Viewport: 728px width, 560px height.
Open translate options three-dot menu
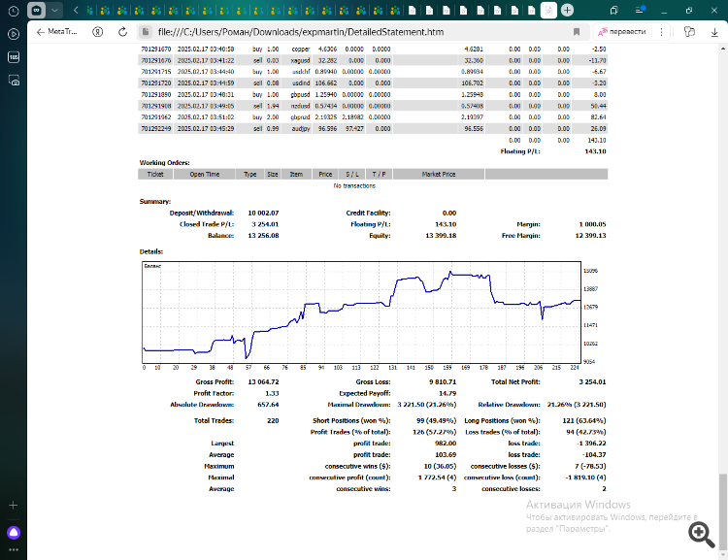point(661,32)
